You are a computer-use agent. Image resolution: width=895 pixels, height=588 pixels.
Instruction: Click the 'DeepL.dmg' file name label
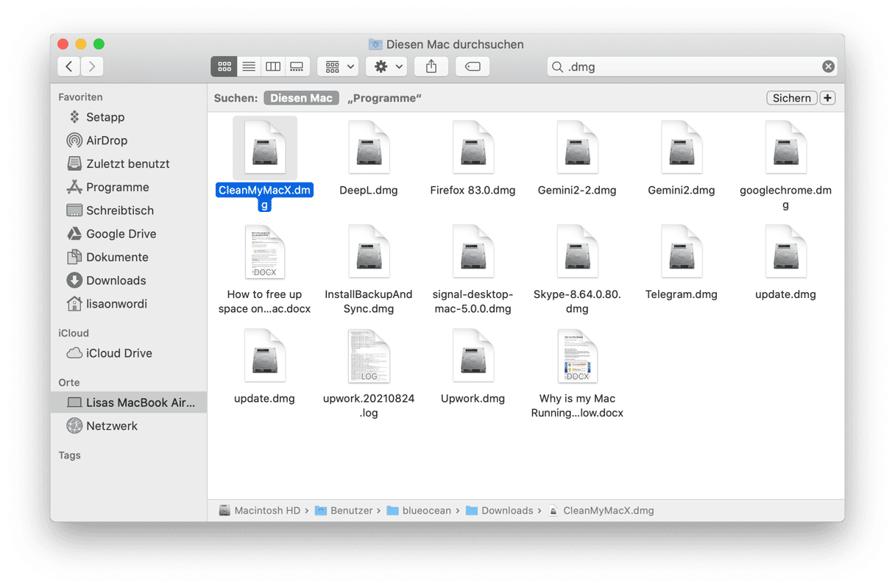[369, 190]
